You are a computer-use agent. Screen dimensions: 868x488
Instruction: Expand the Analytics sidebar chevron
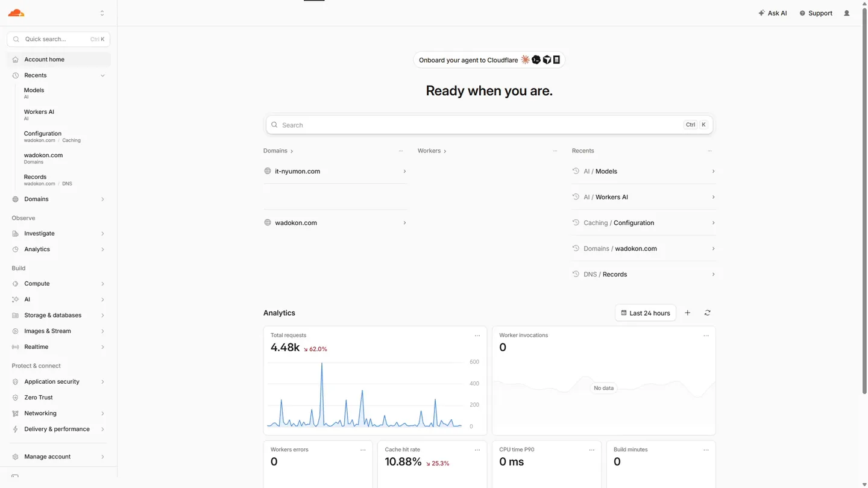coord(102,249)
